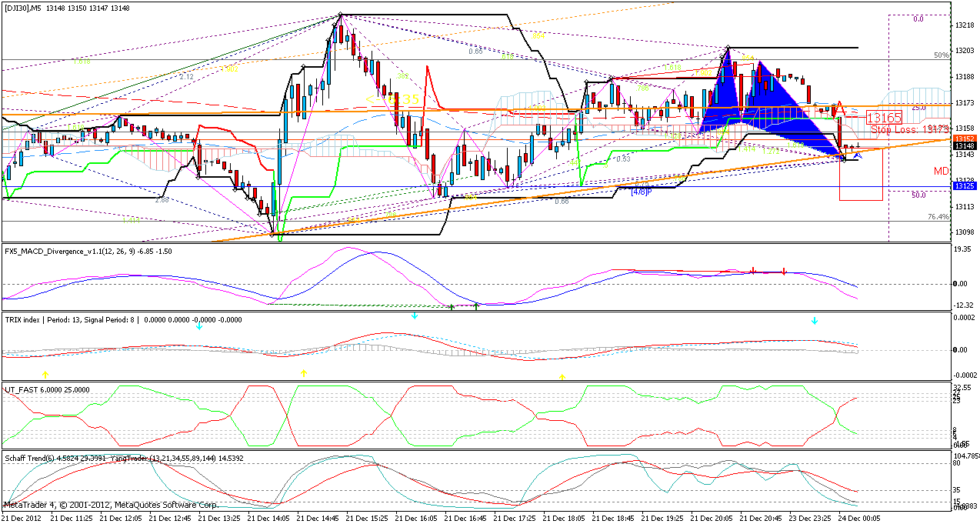Viewport: 980px width, 524px height.
Task: Click the 2.12 ratio label
Action: pos(186,77)
